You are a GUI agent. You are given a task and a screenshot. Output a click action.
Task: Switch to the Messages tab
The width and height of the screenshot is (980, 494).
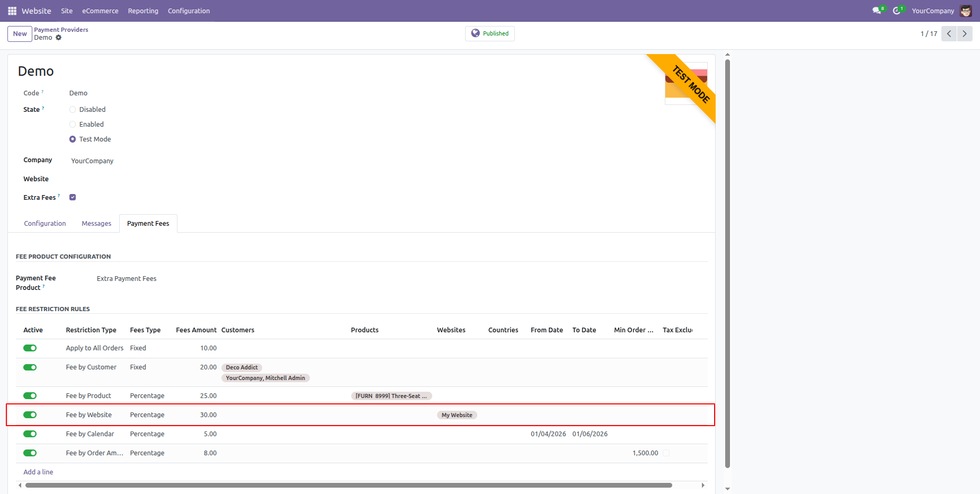pyautogui.click(x=96, y=224)
